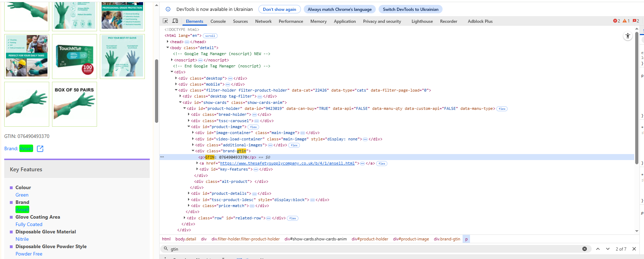Expand the price-match div node
The image size is (644, 259).
coord(189,206)
